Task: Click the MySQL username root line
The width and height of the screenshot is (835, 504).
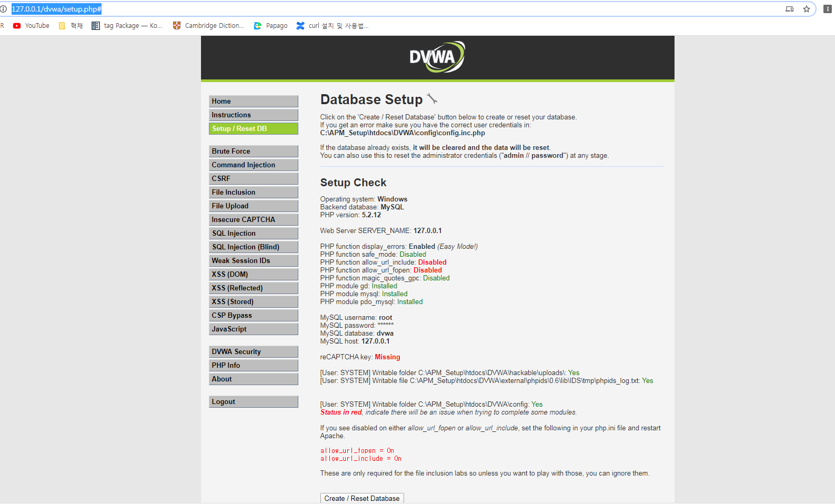Action: tap(356, 318)
